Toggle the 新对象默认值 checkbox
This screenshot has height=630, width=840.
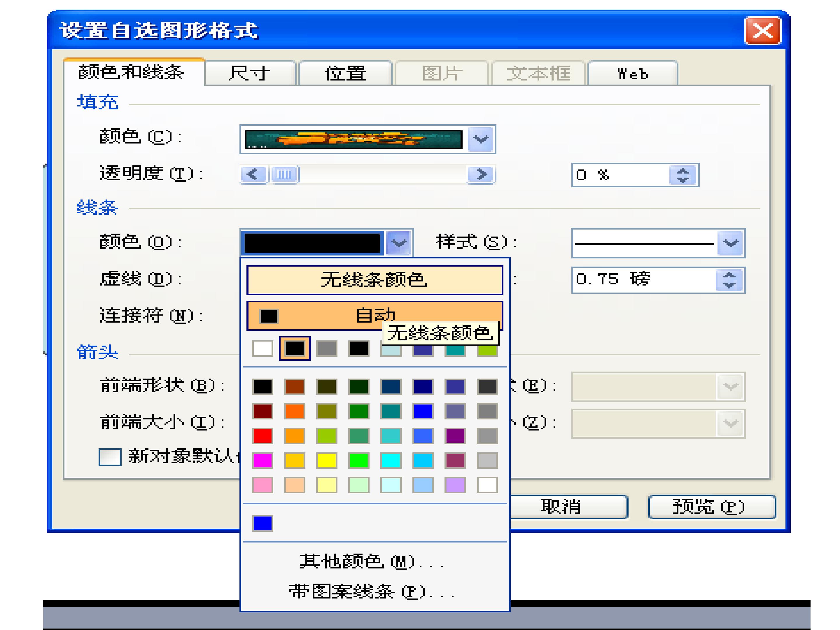[110, 457]
